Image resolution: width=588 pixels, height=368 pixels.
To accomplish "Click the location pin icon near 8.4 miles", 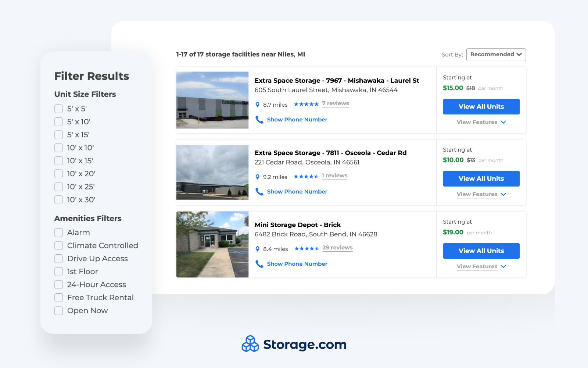I will pyautogui.click(x=258, y=249).
